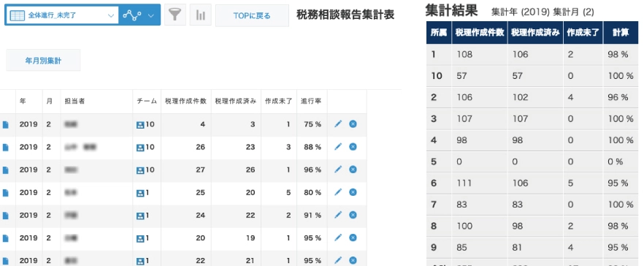Click the 0 % value for 所属 5

coord(616,161)
